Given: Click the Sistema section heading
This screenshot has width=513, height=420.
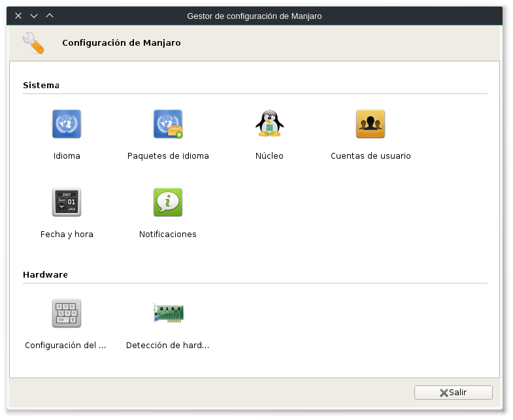Looking at the screenshot, I should 41,86.
